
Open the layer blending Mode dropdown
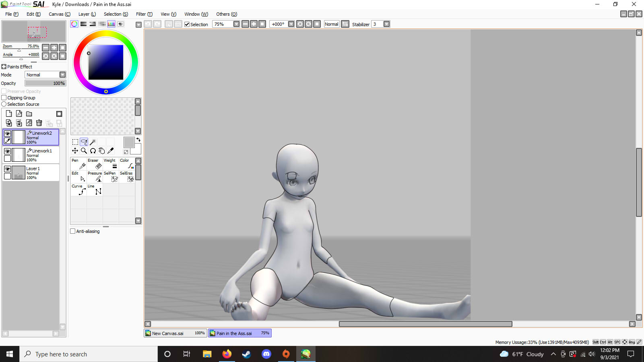click(62, 75)
